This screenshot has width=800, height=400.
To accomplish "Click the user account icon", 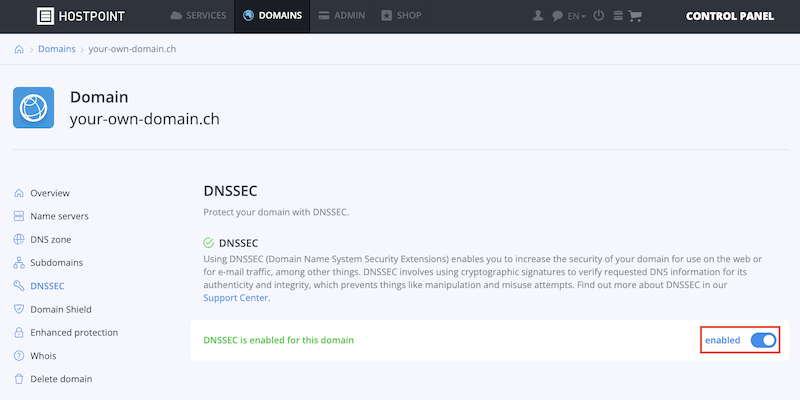I will click(x=538, y=16).
